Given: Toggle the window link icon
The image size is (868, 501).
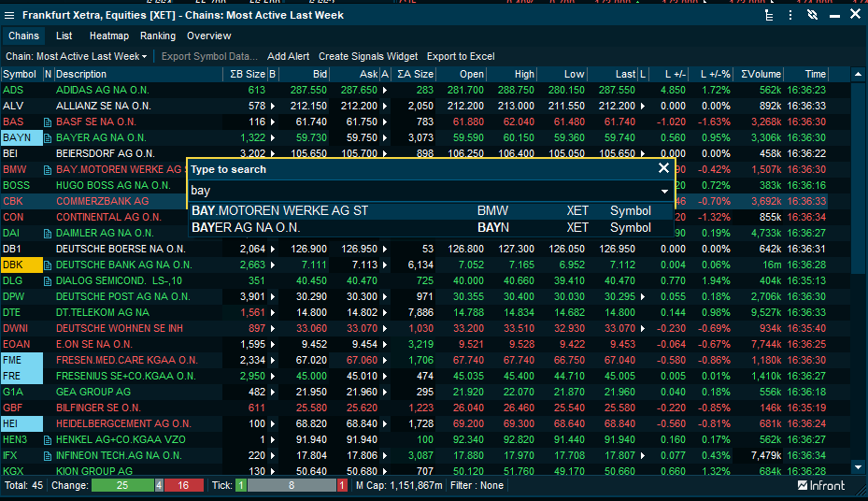Looking at the screenshot, I should point(812,15).
